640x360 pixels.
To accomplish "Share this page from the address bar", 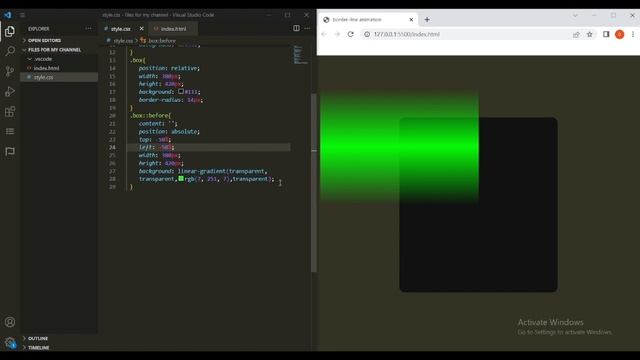I will tap(576, 34).
